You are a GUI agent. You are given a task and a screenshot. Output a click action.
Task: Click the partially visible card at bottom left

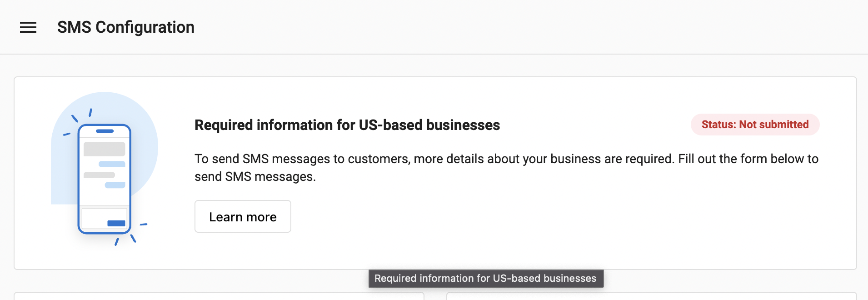click(x=219, y=296)
